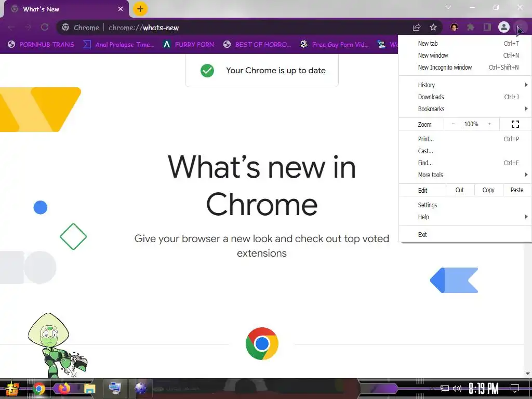Open File Explorer from the taskbar

(89, 389)
